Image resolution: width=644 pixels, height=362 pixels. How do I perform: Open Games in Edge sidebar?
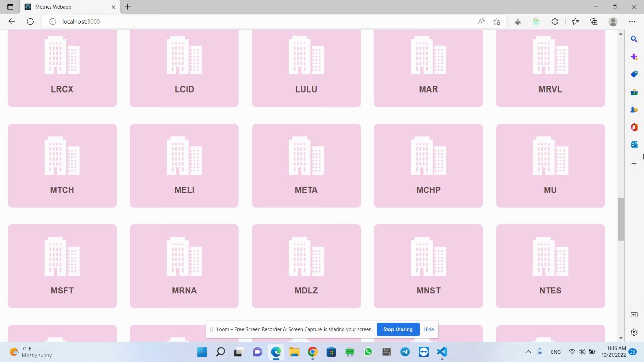(634, 110)
